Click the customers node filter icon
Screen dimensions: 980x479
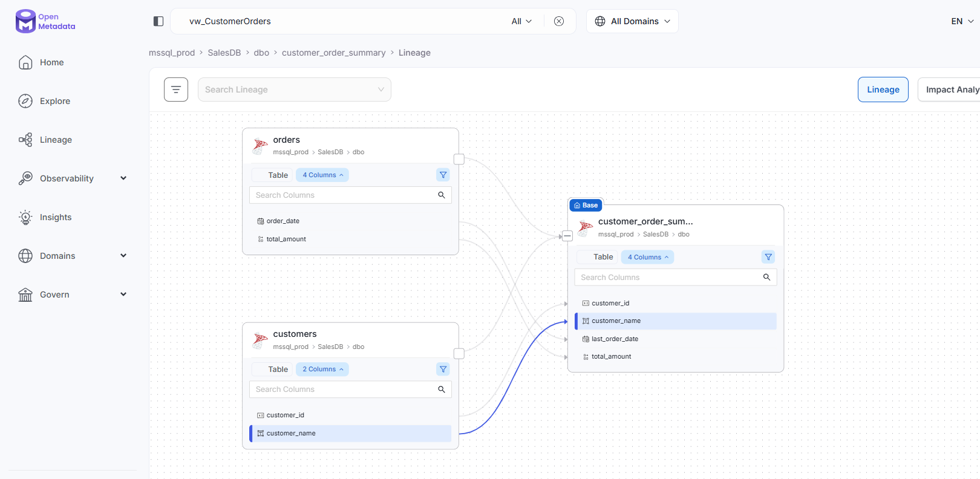pos(443,369)
